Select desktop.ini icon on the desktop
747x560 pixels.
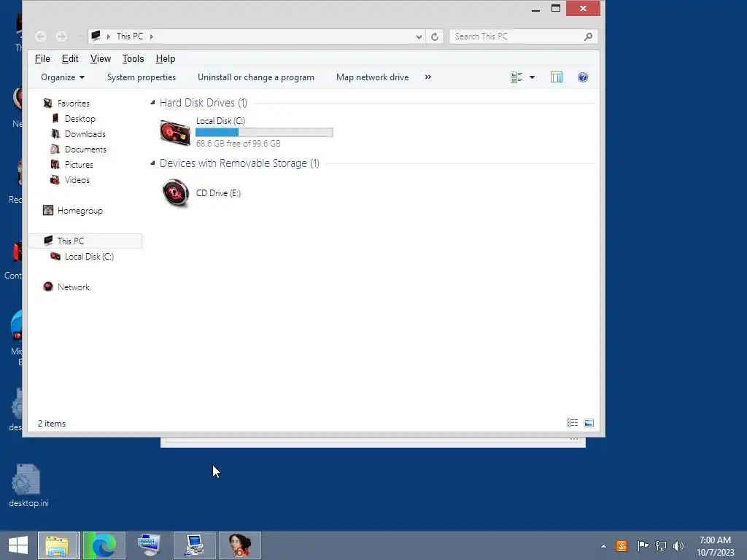pyautogui.click(x=28, y=485)
